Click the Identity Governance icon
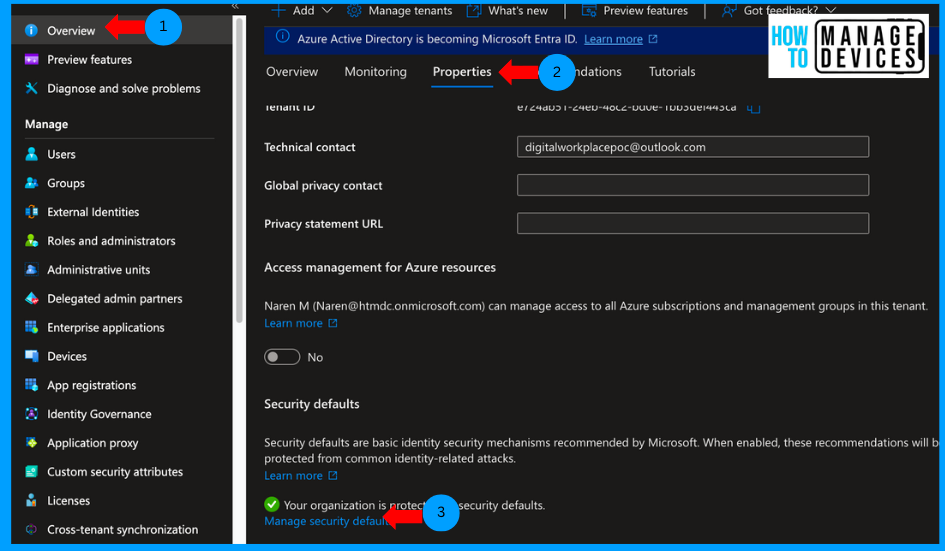Image resolution: width=945 pixels, height=551 pixels. coord(31,414)
